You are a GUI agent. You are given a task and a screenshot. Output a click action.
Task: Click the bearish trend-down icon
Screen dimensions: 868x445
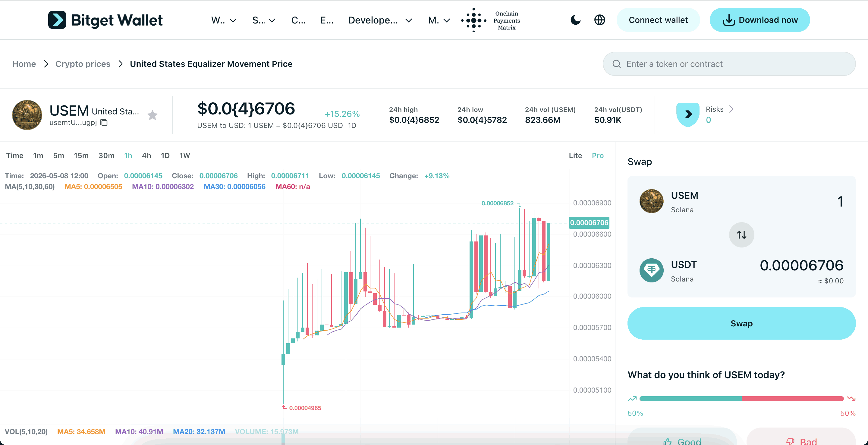851,399
